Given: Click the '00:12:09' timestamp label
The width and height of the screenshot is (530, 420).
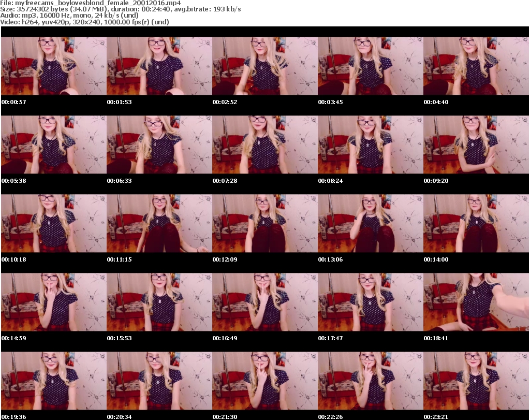Looking at the screenshot, I should [x=225, y=259].
